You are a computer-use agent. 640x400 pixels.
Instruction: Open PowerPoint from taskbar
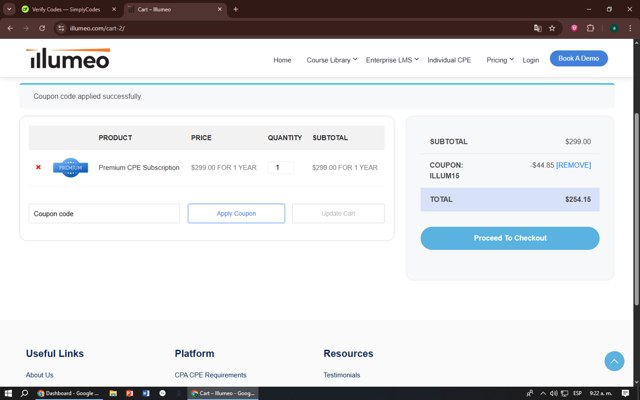130,393
